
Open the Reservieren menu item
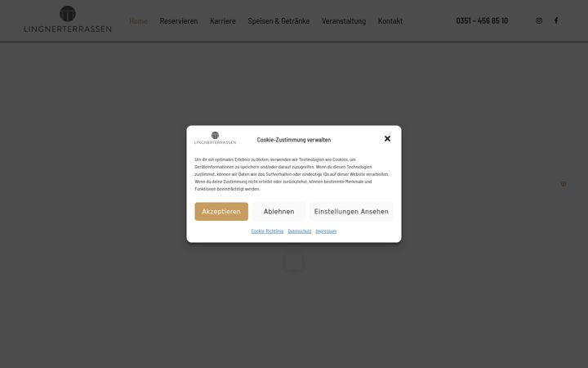click(x=179, y=21)
